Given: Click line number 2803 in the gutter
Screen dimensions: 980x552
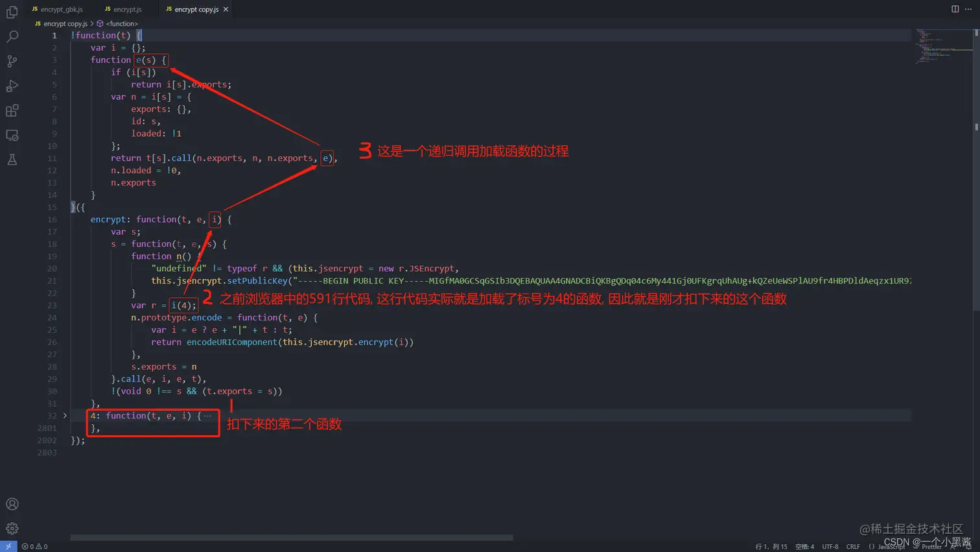Looking at the screenshot, I should point(47,453).
